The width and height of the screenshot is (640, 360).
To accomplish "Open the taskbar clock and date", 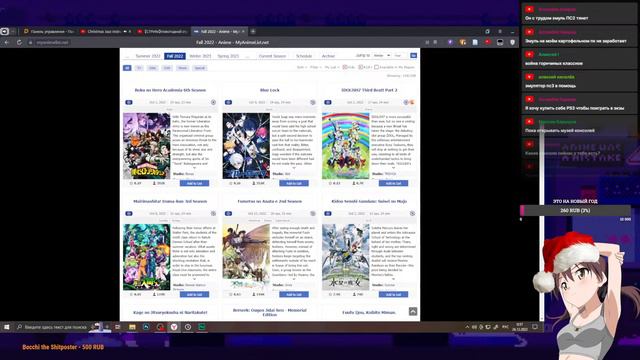I will (x=520, y=327).
